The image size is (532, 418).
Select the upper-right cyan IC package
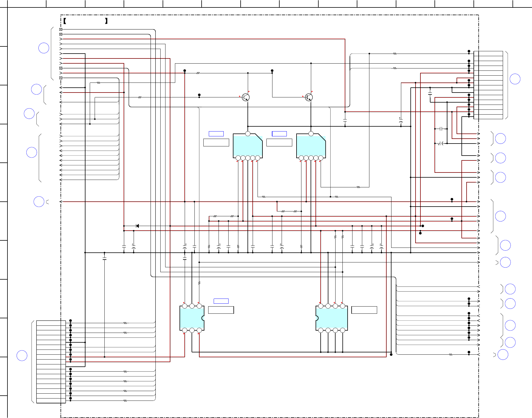311,146
